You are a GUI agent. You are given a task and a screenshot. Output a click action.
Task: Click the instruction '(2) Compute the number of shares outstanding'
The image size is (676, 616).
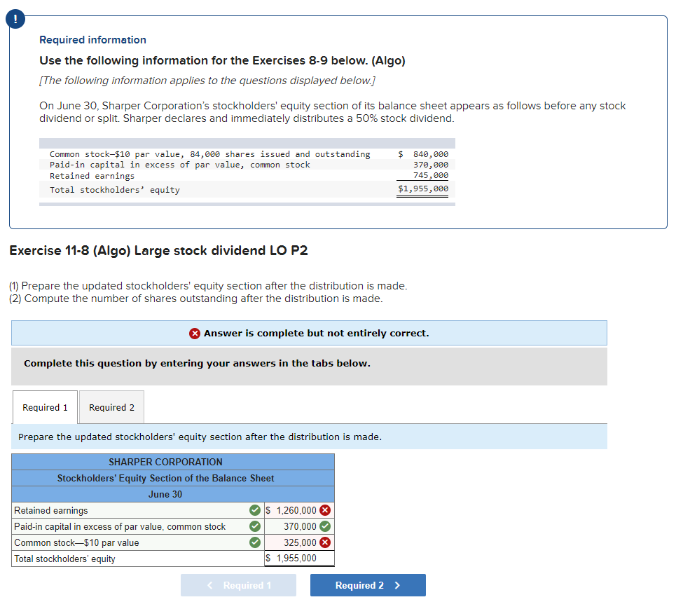click(196, 299)
